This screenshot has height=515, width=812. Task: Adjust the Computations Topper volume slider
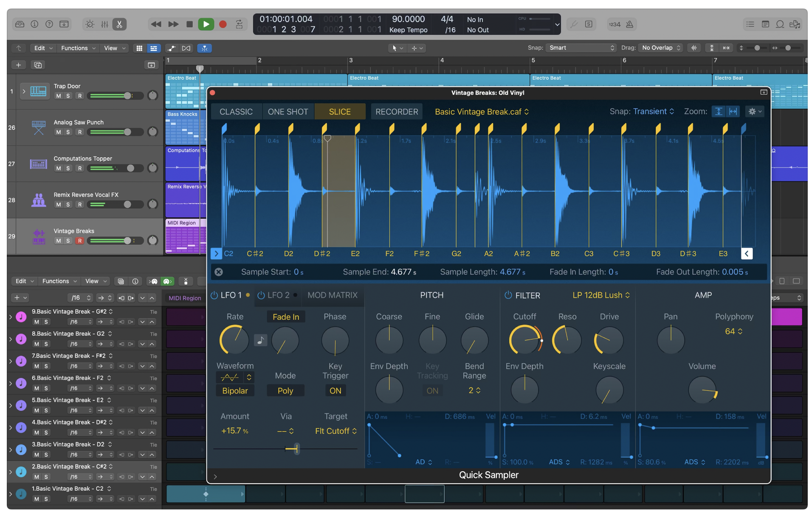click(x=130, y=168)
